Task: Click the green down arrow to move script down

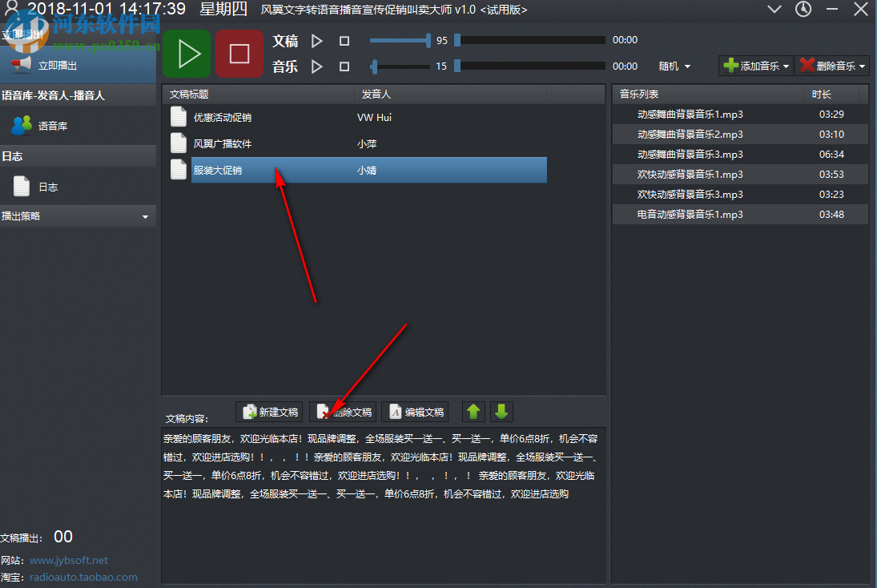Action: (x=501, y=411)
